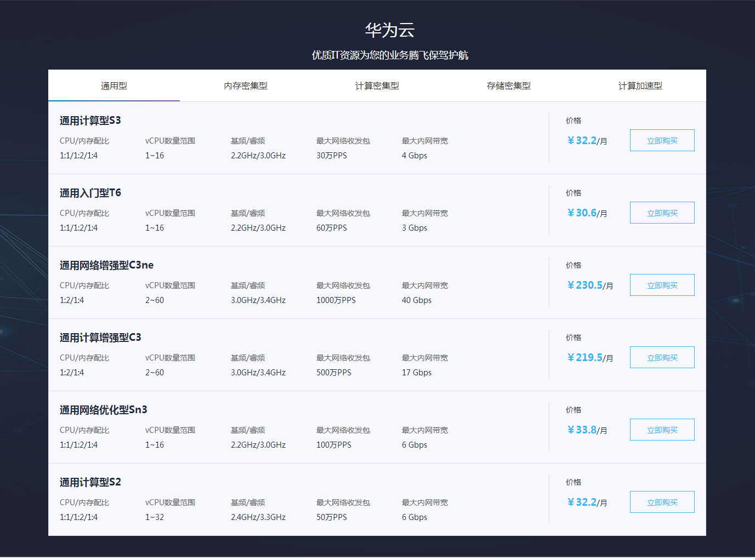Open the 计算密集型 tab

tap(377, 85)
